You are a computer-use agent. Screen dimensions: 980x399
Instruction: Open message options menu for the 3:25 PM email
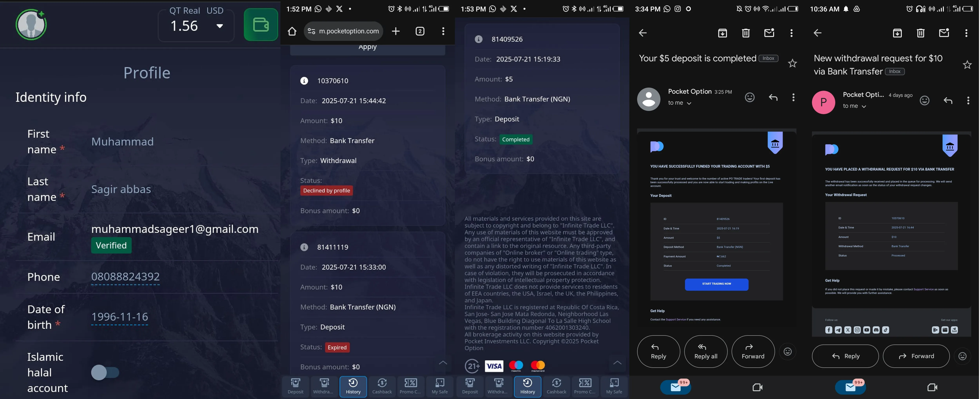(x=793, y=97)
